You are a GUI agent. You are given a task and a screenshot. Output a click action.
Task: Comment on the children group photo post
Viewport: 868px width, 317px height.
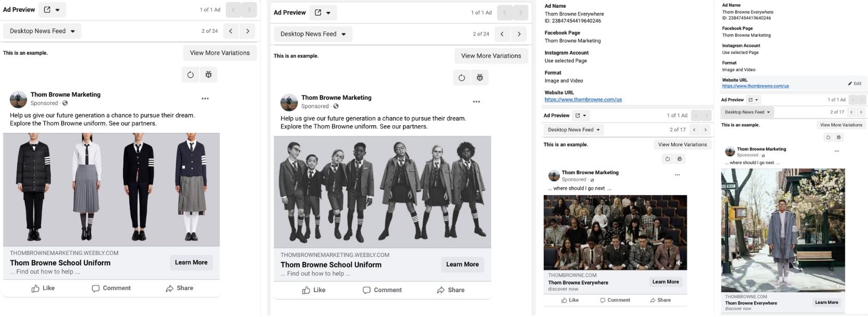[x=382, y=290]
